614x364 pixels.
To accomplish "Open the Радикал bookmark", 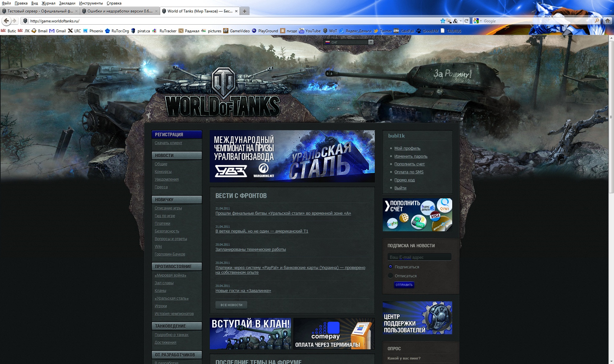I will 189,31.
